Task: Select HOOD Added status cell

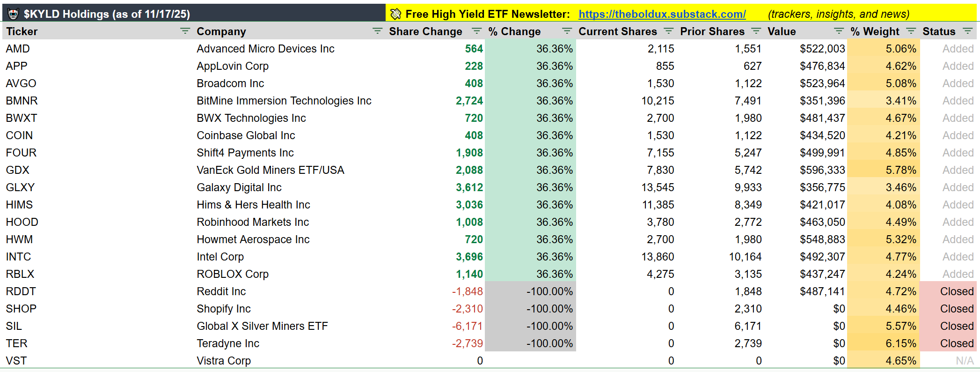Action: point(948,222)
